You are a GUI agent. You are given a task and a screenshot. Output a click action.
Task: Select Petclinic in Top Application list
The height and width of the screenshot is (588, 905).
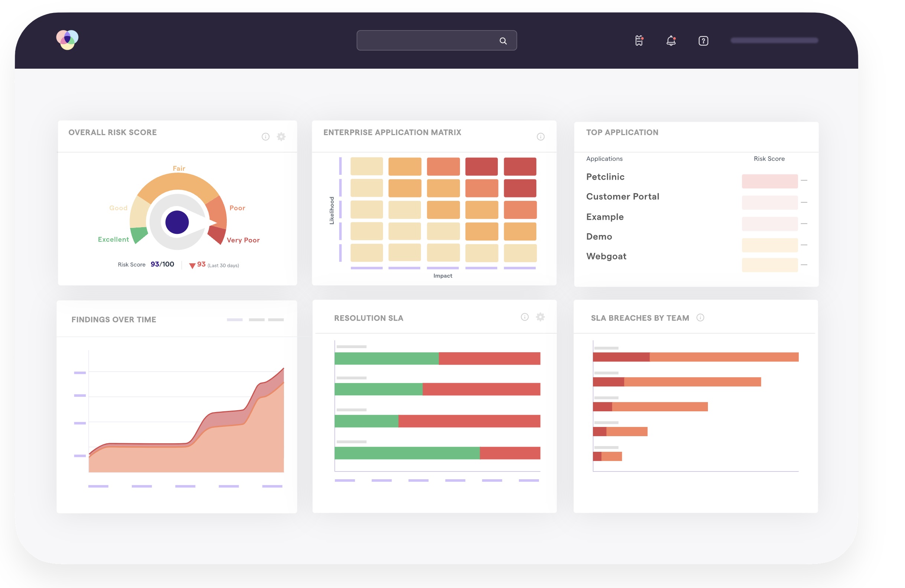coord(605,177)
